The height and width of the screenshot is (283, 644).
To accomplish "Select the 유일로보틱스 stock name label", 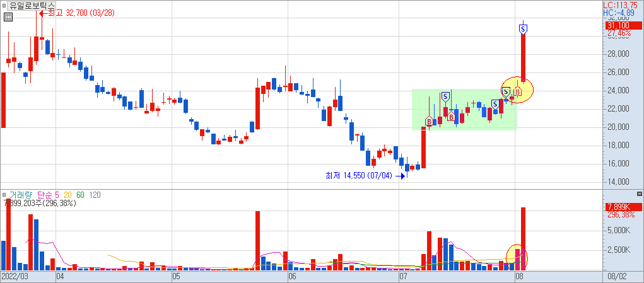I will (31, 6).
